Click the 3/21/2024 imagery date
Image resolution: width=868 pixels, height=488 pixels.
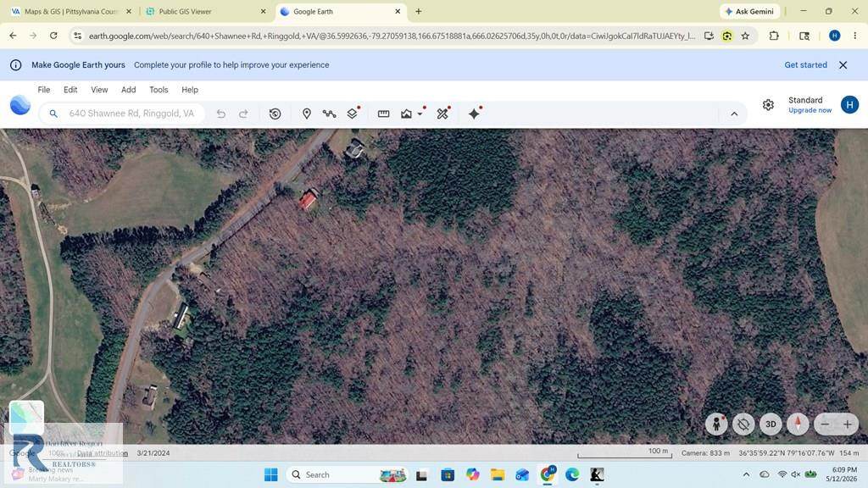pyautogui.click(x=153, y=453)
